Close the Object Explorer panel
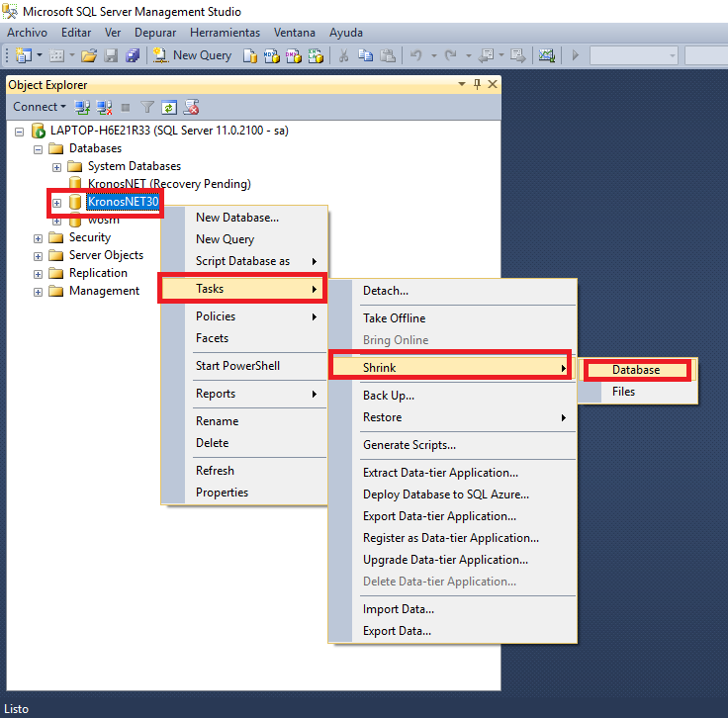Image resolution: width=728 pixels, height=718 pixels. coord(493,84)
